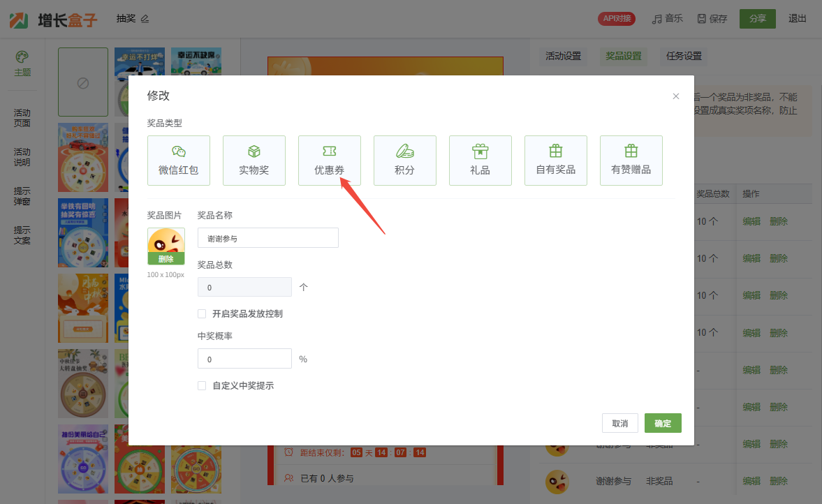This screenshot has height=504, width=822.
Task: Choose the 礼品 gift prize type
Action: 480,161
